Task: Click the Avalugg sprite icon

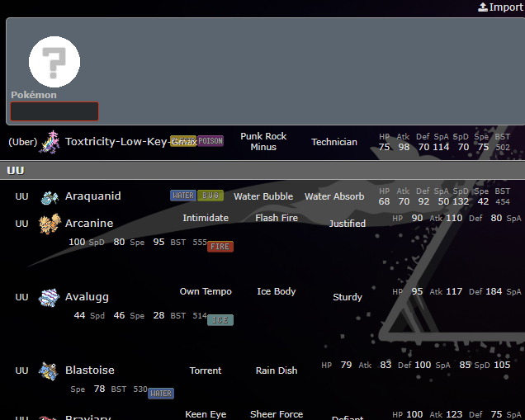Action: [x=50, y=297]
